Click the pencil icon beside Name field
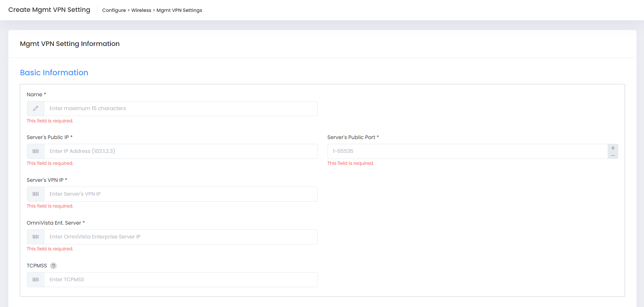Screen dimensions: 644x307 36,109
